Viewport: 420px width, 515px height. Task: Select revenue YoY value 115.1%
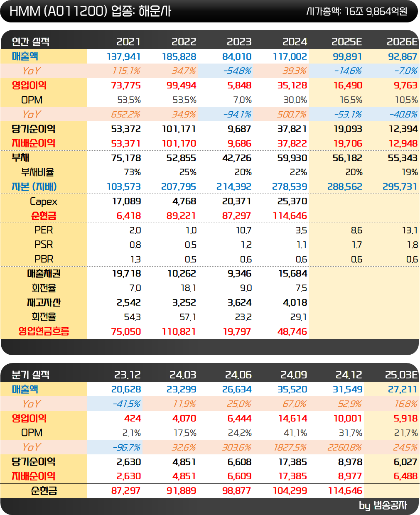click(x=126, y=71)
